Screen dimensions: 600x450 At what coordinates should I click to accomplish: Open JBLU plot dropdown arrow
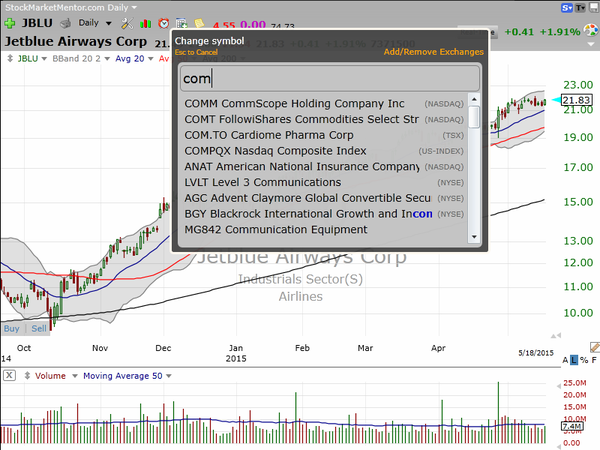tap(44, 59)
